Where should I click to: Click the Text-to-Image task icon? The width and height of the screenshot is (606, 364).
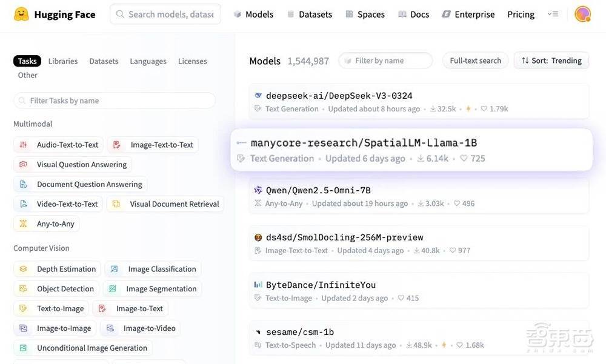[x=23, y=308]
